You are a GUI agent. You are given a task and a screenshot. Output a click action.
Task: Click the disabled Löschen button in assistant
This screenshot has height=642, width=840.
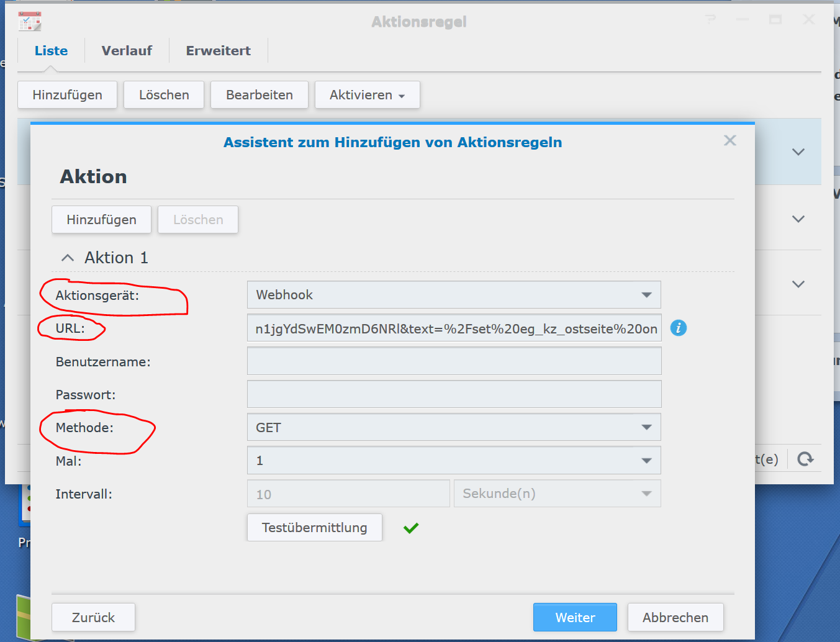click(x=198, y=220)
